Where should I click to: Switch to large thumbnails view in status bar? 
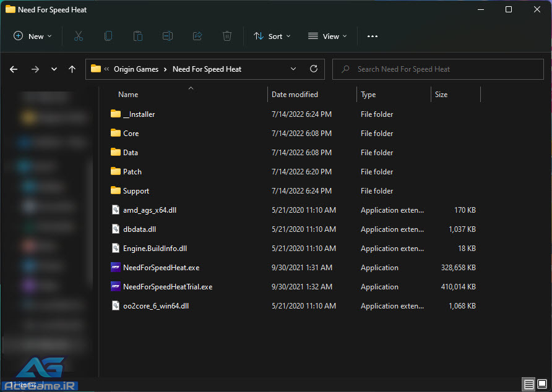pyautogui.click(x=543, y=385)
